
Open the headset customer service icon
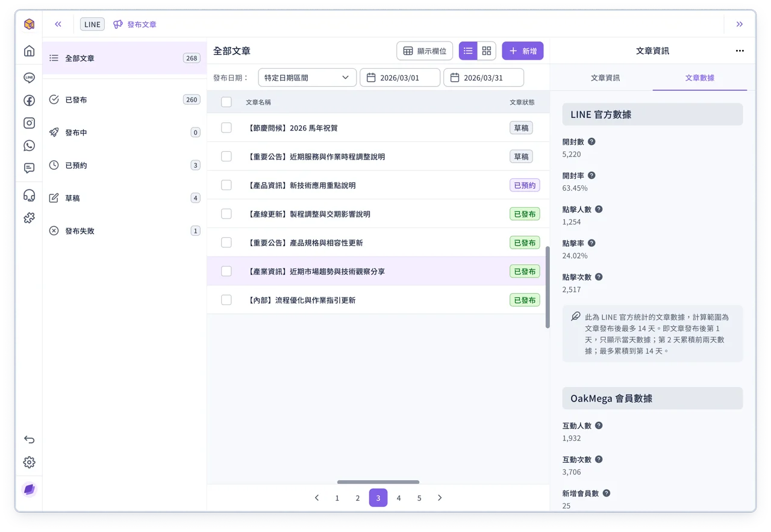pos(29,195)
